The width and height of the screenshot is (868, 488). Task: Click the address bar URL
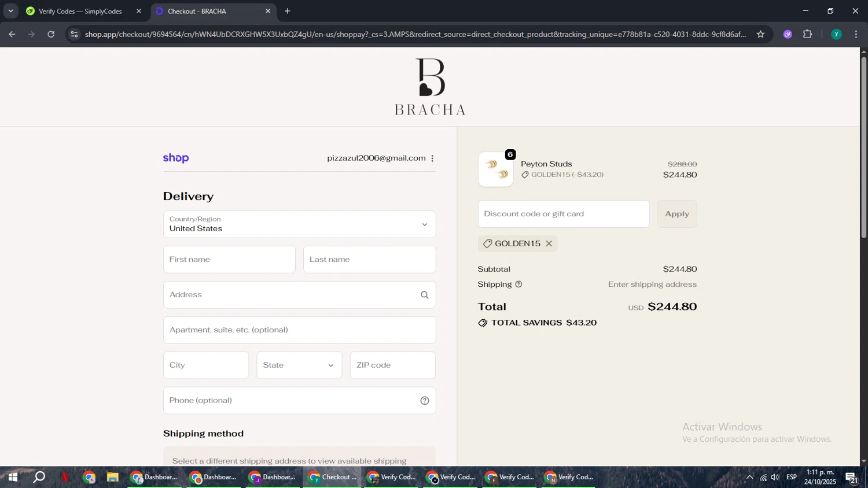[415, 34]
